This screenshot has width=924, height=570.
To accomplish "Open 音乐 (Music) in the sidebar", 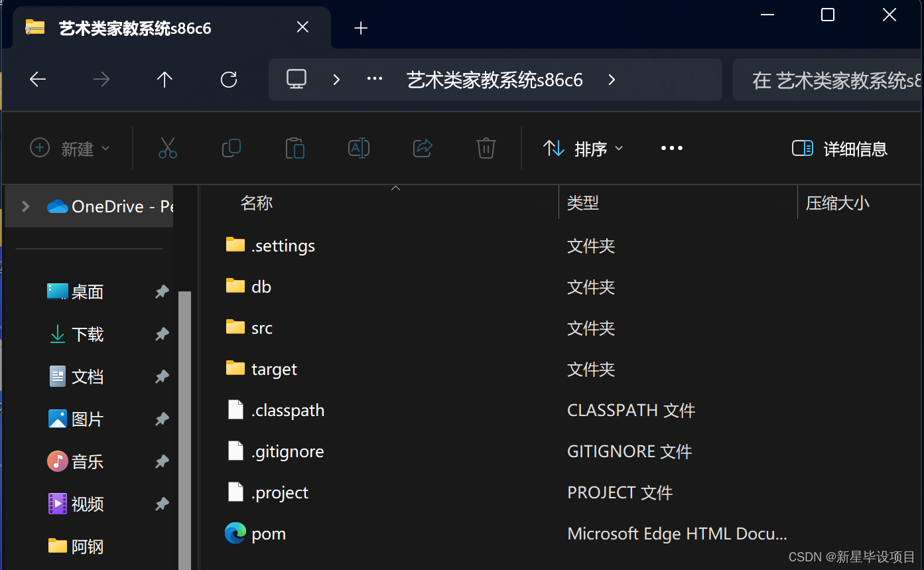I will pyautogui.click(x=76, y=462).
